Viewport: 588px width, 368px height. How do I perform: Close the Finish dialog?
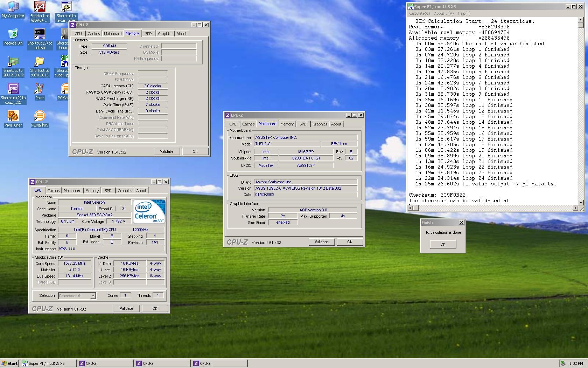[x=461, y=223]
